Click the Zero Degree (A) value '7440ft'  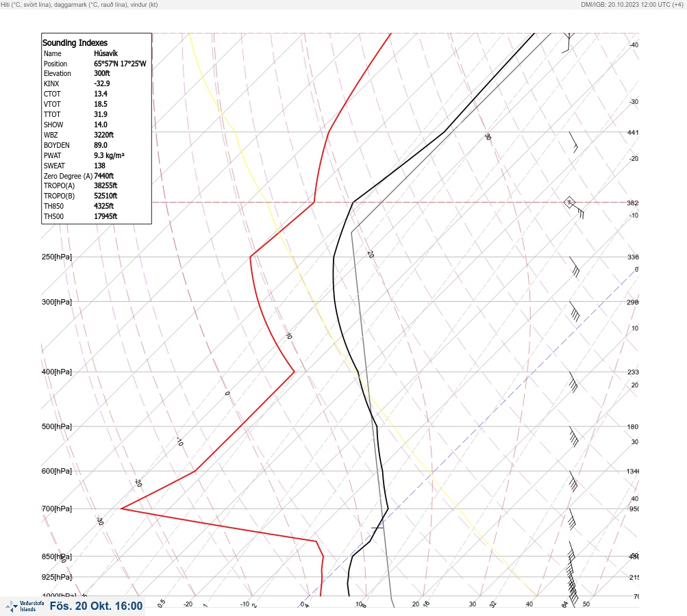pyautogui.click(x=104, y=176)
